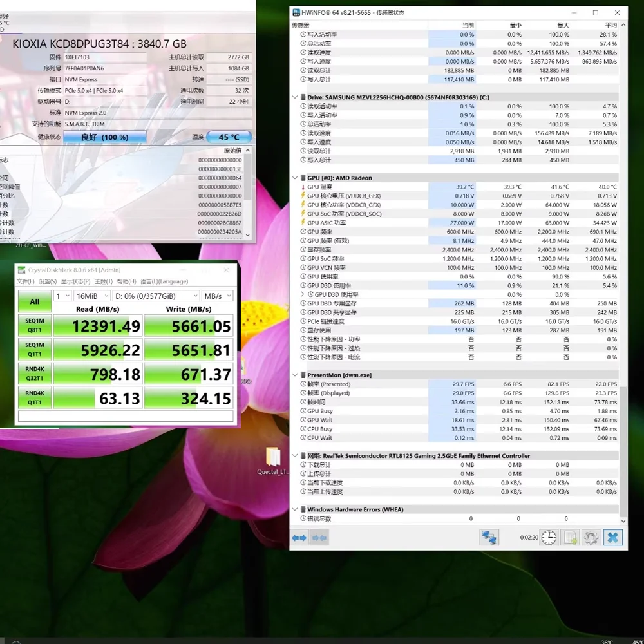Start logging with the log file icon
Image resolution: width=644 pixels, height=644 pixels.
(x=570, y=537)
